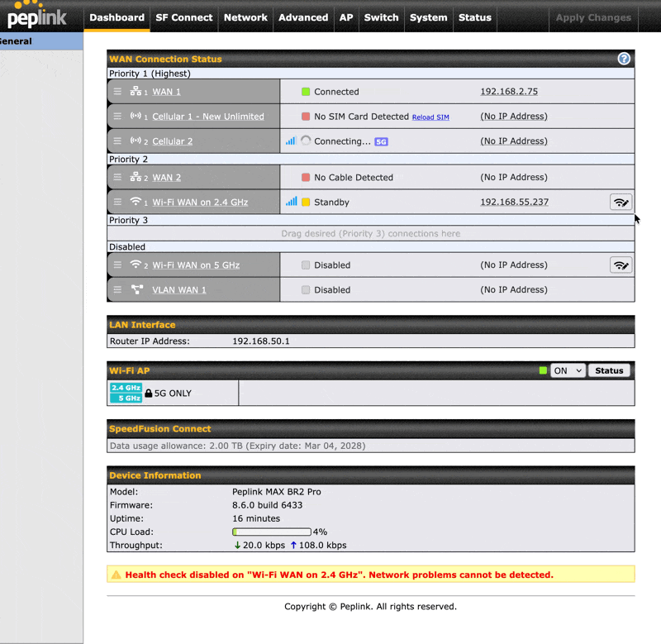Click the Cellular 2 antenna icon

pyautogui.click(x=136, y=141)
